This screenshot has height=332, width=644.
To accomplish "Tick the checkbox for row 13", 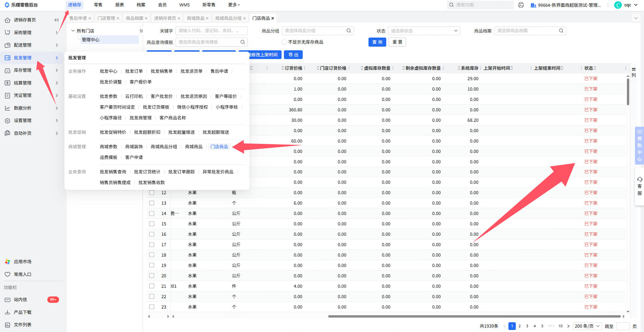I will [x=152, y=203].
